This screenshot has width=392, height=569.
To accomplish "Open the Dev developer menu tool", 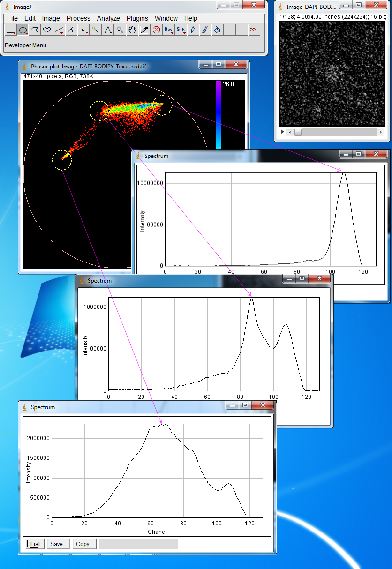I will click(x=169, y=30).
